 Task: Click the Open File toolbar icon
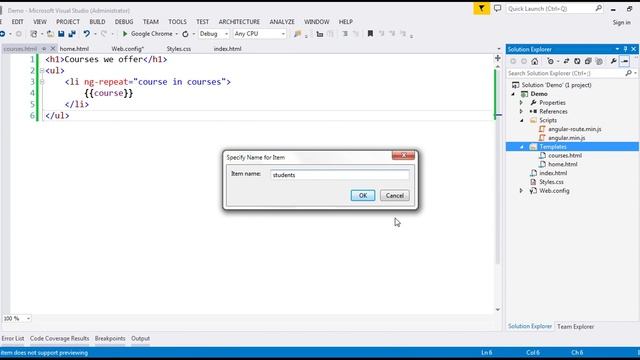coord(50,34)
